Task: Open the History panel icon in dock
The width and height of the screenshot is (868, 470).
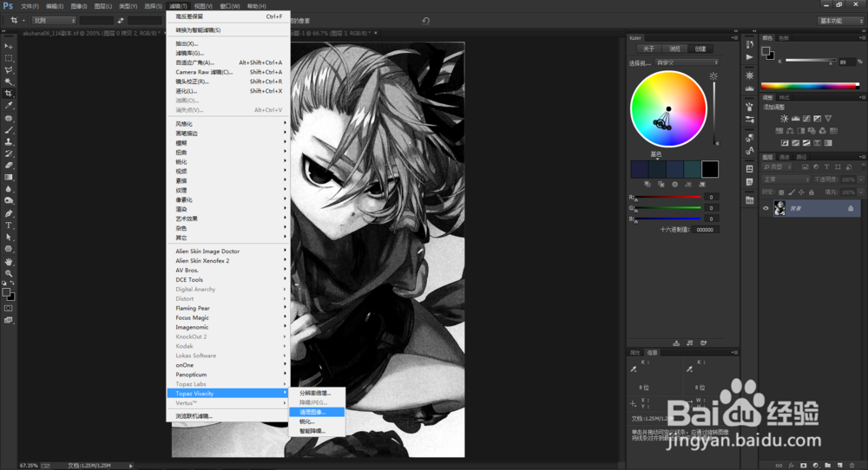Action: coord(750,44)
